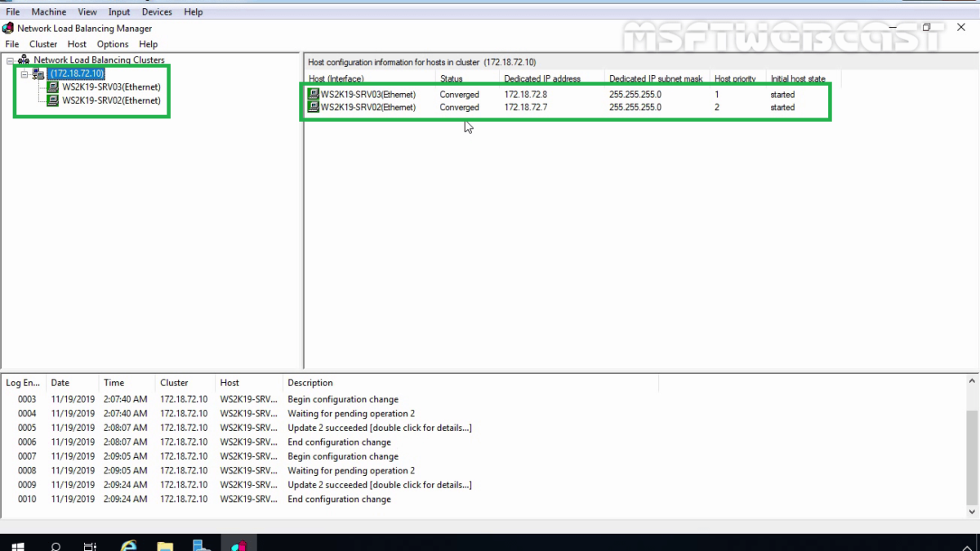
Task: Click the NLB Manager title bar app icon
Action: coord(8,28)
